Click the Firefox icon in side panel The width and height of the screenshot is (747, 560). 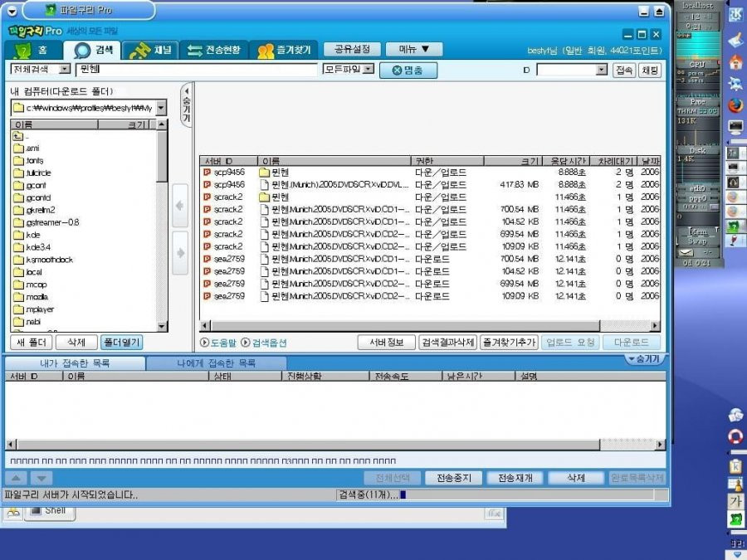[x=735, y=105]
